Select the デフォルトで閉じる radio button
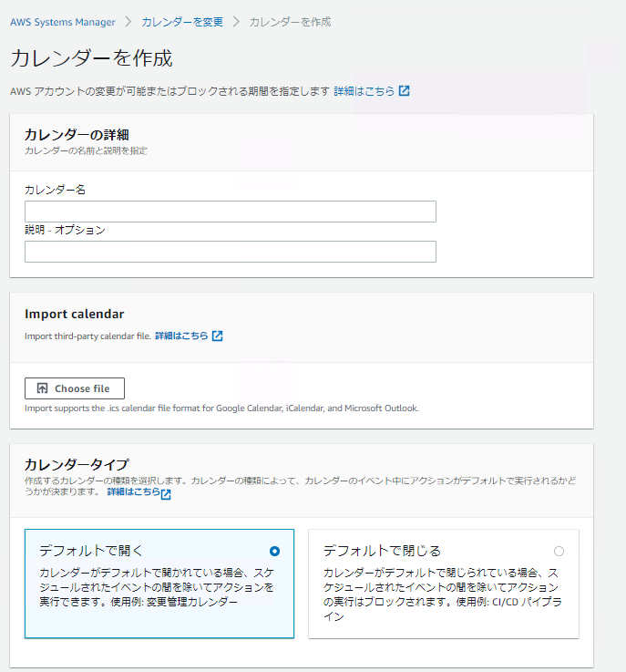The width and height of the screenshot is (626, 672). 559,551
